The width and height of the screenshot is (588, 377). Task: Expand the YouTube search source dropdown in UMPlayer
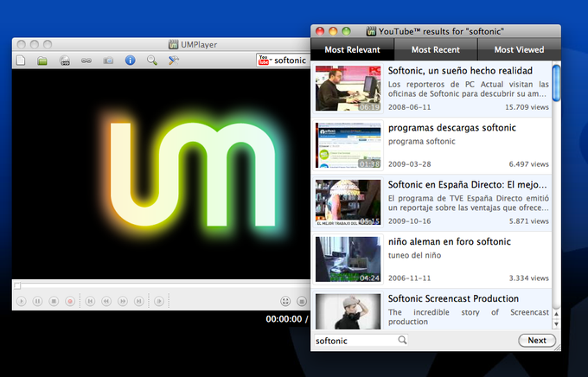tap(265, 60)
